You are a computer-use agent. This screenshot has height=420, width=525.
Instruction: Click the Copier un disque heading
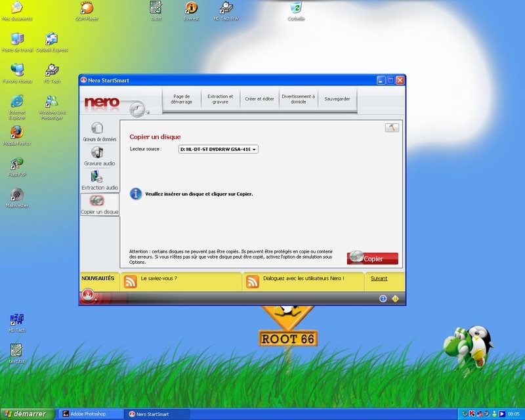155,136
